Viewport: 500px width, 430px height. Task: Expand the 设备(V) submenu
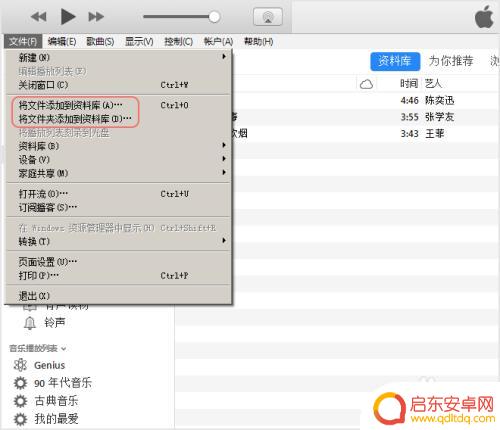[119, 159]
